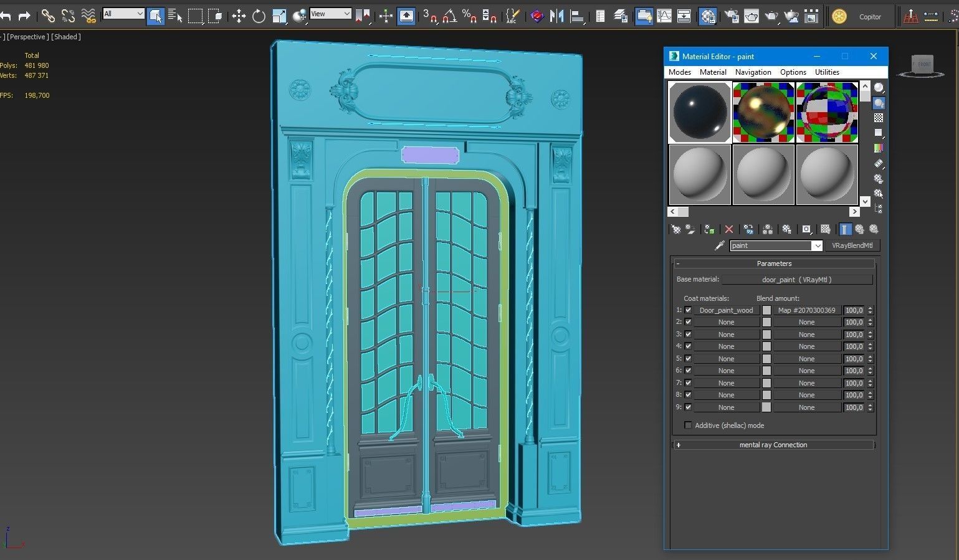Choose the Rectangular Selection Region tool
This screenshot has height=560, width=959.
[x=195, y=16]
